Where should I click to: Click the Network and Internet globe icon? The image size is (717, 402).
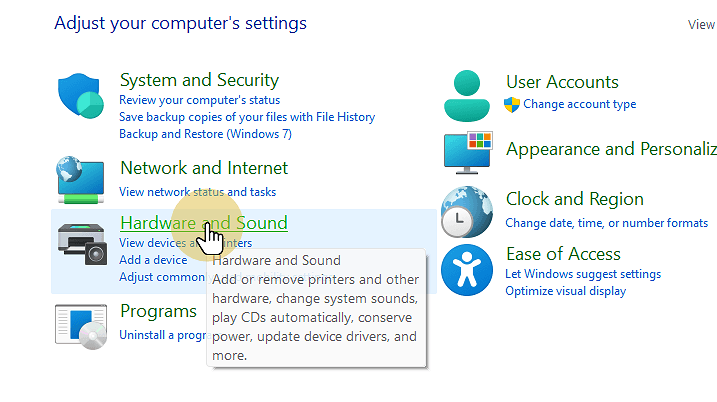(82, 178)
